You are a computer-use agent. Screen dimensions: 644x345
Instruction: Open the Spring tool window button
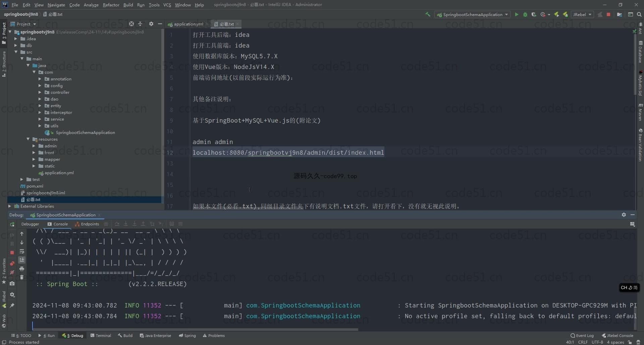coord(187,336)
